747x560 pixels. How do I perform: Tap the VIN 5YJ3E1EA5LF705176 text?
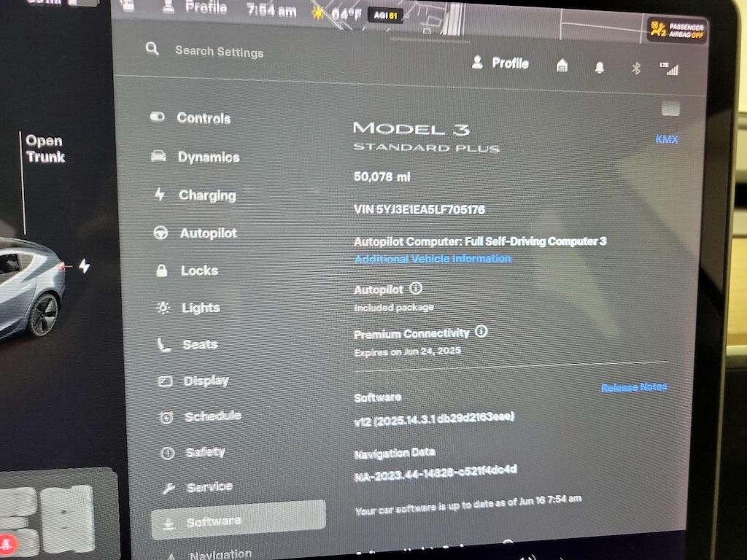point(419,209)
